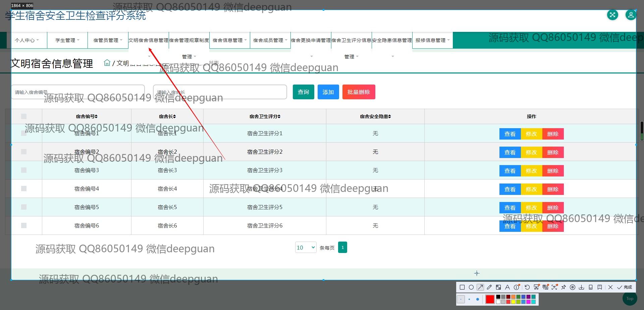Open the 宿舍成员管理 nav item
Image resolution: width=644 pixels, height=310 pixels.
click(x=270, y=40)
